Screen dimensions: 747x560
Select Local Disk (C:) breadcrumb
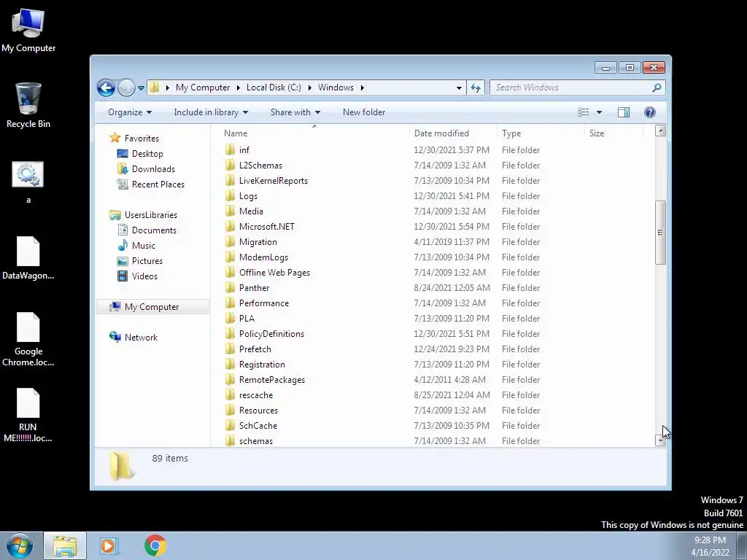[x=274, y=87]
